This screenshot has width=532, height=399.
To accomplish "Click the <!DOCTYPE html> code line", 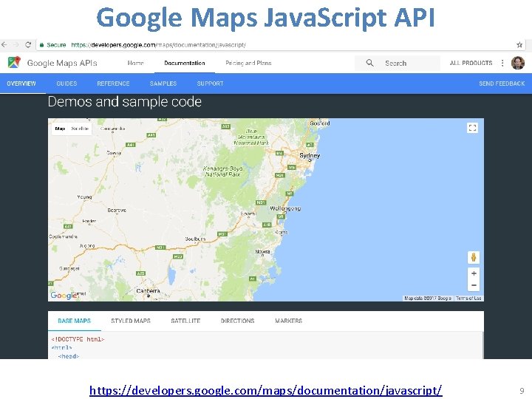I will pyautogui.click(x=78, y=339).
